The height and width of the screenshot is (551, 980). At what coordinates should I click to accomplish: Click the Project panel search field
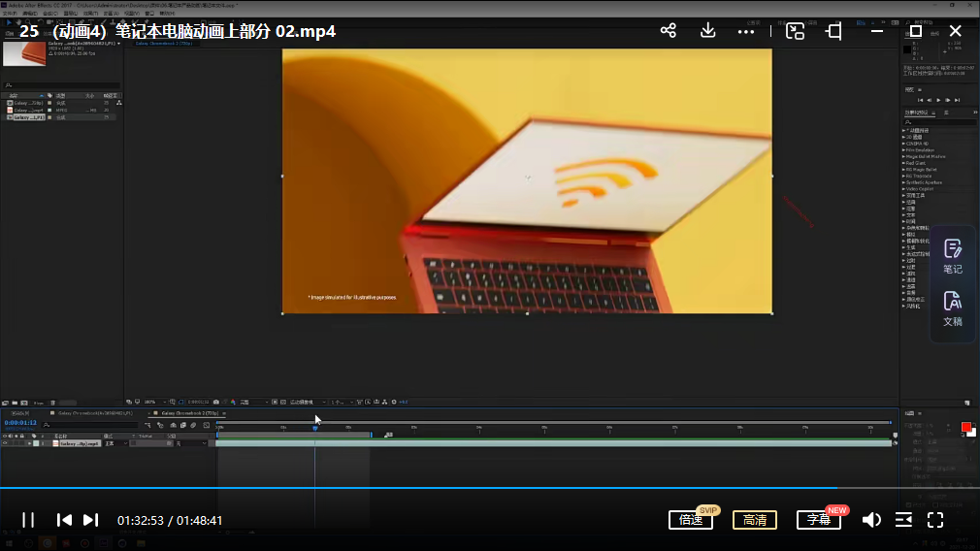(61, 85)
